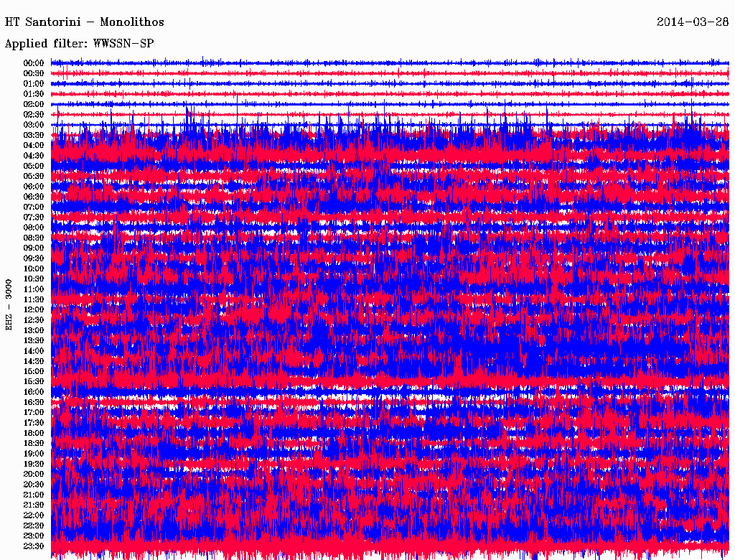735x560 pixels.
Task: Click the 16:30 time label
Action: pos(34,403)
